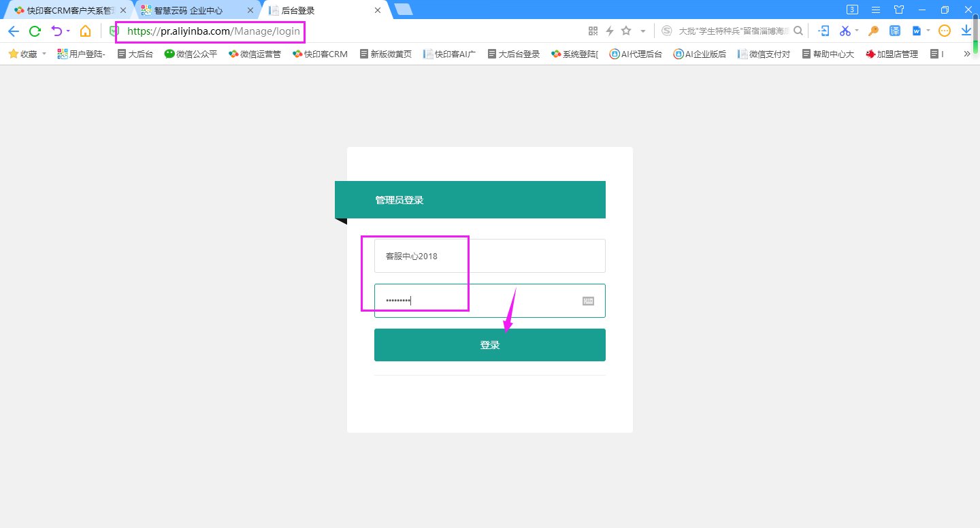Open the password key icon
Viewport: 980px width, 528px height.
coord(873,31)
